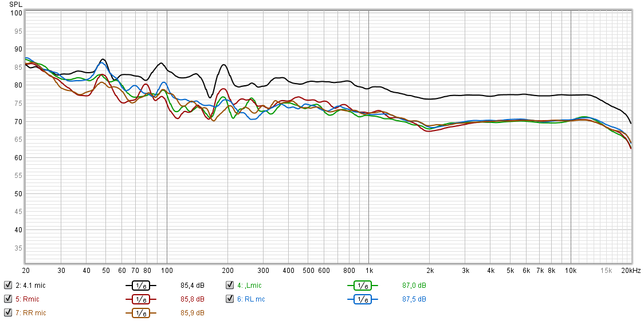Open the red 1/6 smoothing swatch for Rmic
The height and width of the screenshot is (321, 644).
[141, 299]
